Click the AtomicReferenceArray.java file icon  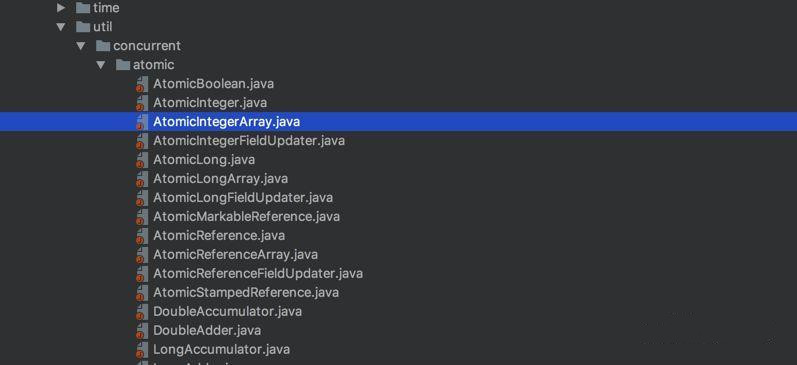pos(141,255)
